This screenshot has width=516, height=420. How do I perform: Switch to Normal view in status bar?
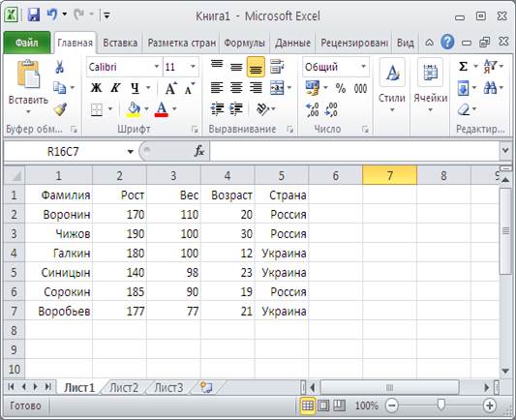pyautogui.click(x=308, y=405)
